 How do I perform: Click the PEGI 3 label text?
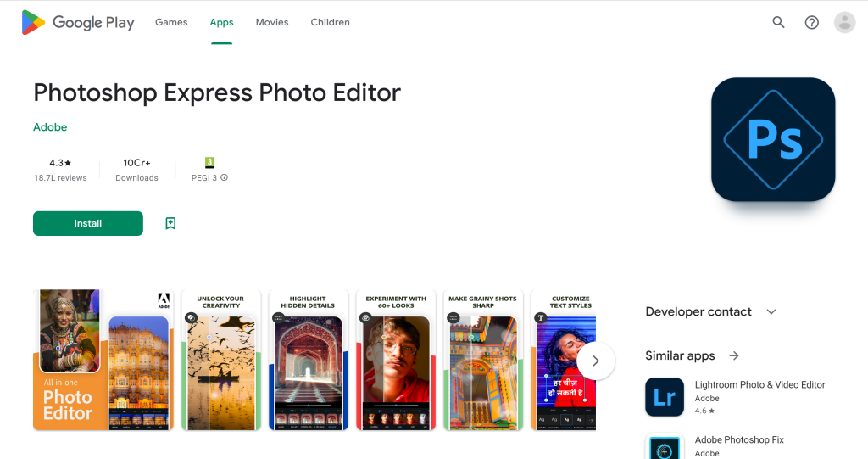(x=204, y=178)
